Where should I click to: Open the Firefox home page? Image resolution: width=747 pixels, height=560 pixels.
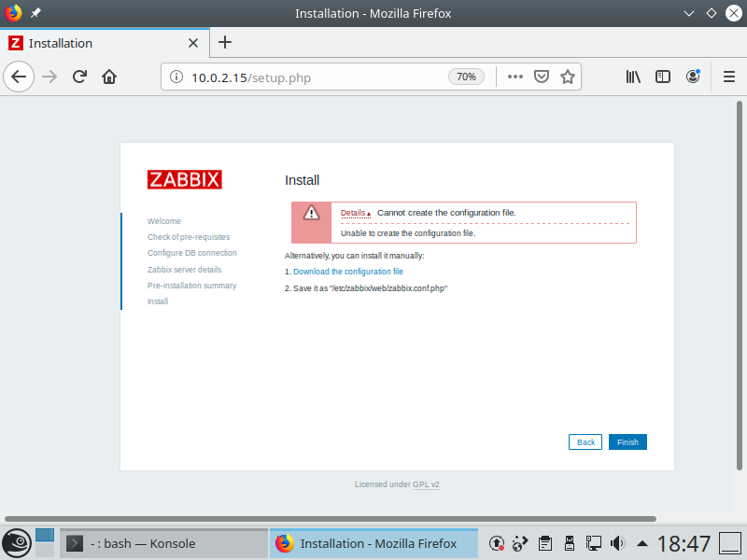pos(109,77)
